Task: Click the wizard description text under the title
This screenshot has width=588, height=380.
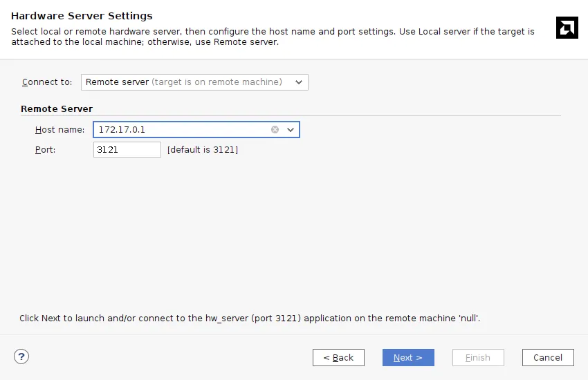Action: coord(273,37)
